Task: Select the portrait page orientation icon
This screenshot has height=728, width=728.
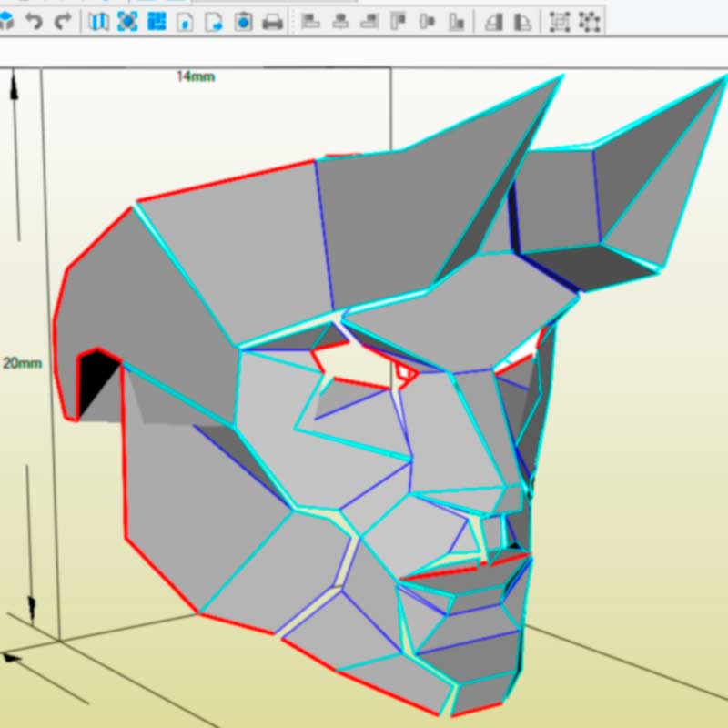Action: click(x=186, y=21)
